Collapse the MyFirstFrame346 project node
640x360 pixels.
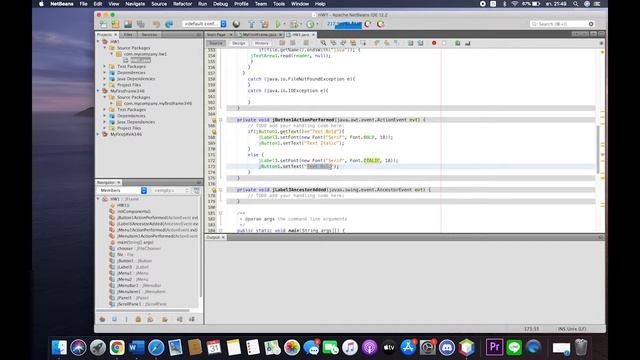point(98,91)
